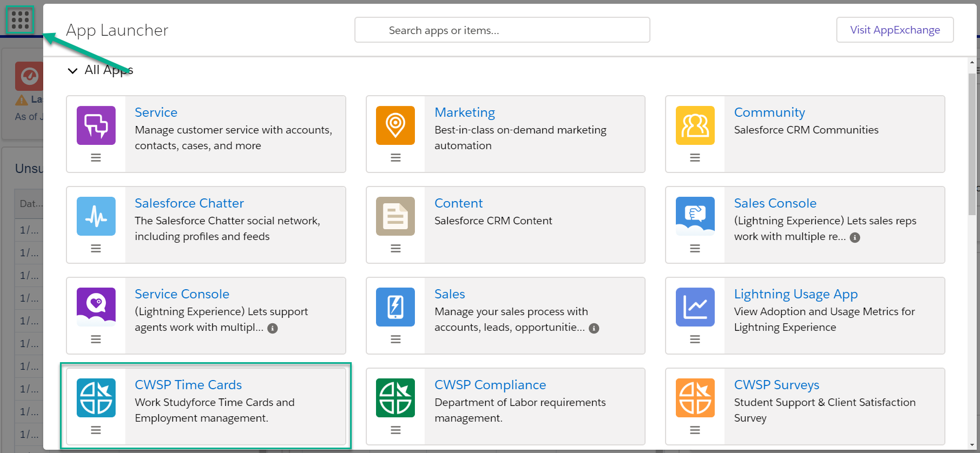Image resolution: width=980 pixels, height=453 pixels.
Task: Open the Service app purple icon
Action: point(96,125)
